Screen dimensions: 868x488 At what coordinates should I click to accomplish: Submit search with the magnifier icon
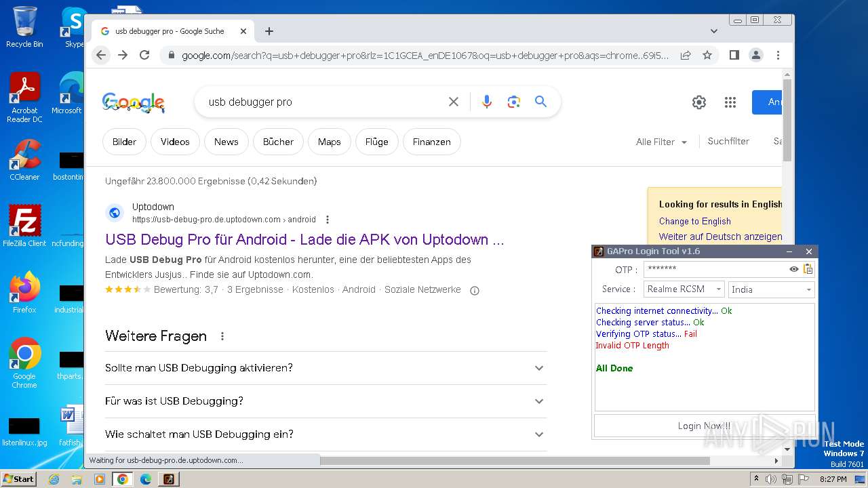(540, 102)
